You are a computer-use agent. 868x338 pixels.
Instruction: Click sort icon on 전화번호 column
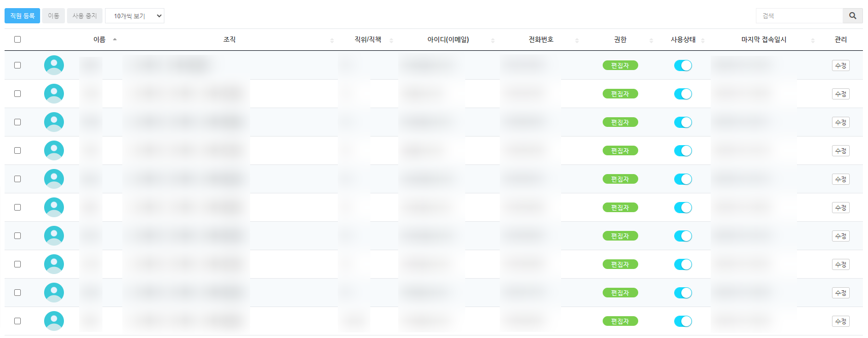[x=577, y=40]
